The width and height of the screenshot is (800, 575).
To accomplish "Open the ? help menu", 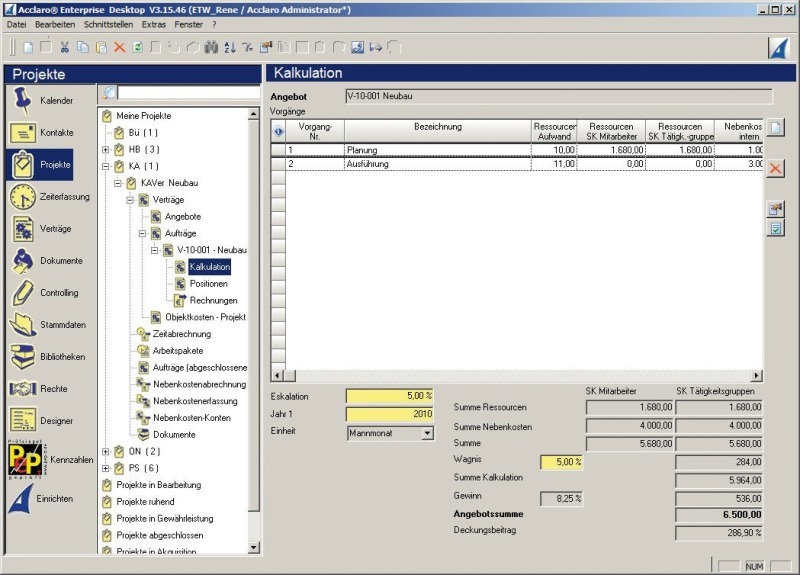I will tap(214, 24).
